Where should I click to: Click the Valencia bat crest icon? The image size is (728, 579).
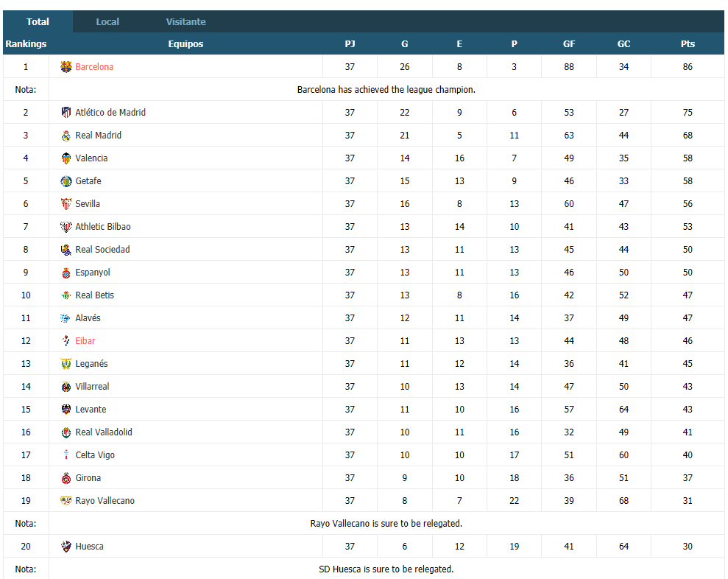[66, 158]
